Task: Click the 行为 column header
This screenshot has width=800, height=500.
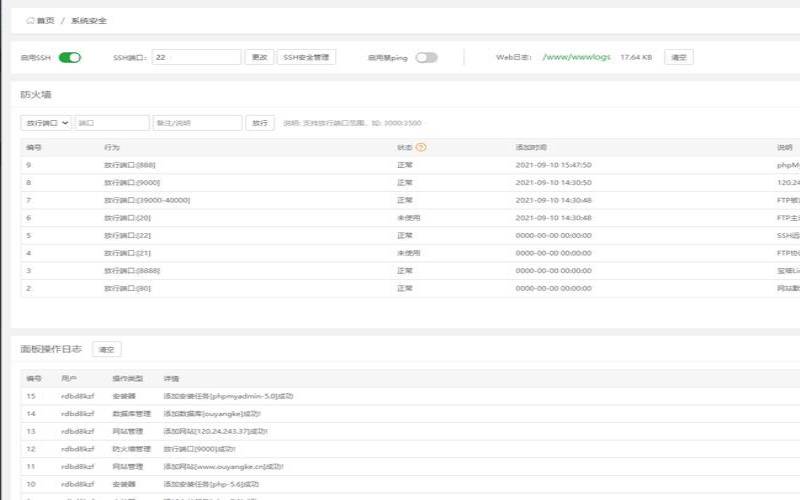Action: pyautogui.click(x=112, y=147)
